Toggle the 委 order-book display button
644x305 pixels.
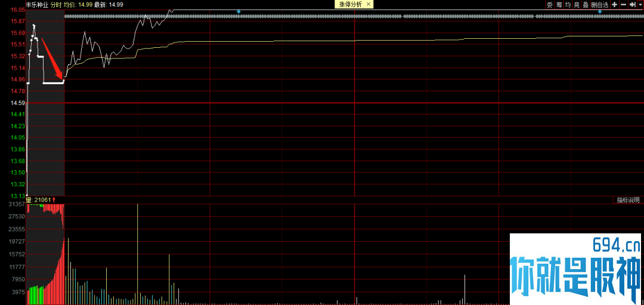550,5
